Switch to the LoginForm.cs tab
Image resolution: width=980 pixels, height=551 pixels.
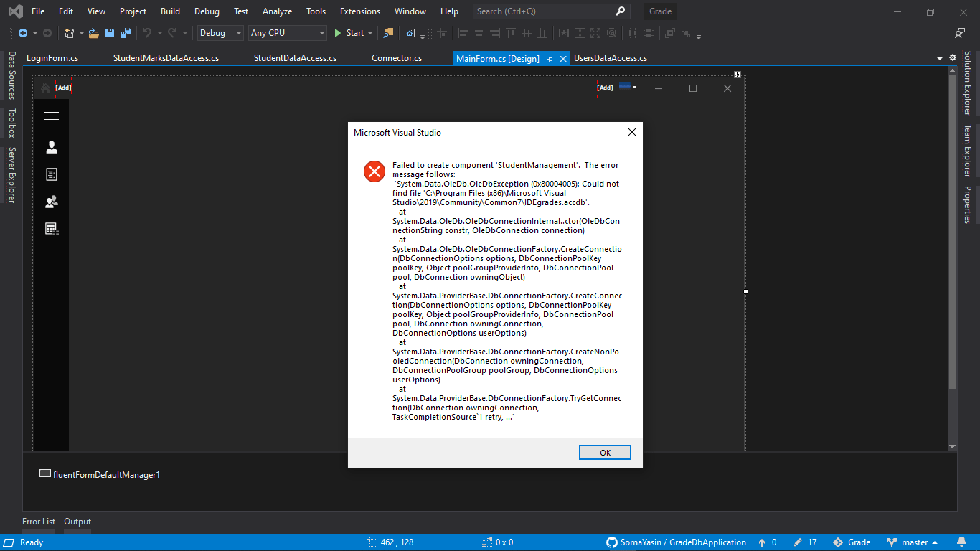coord(52,58)
